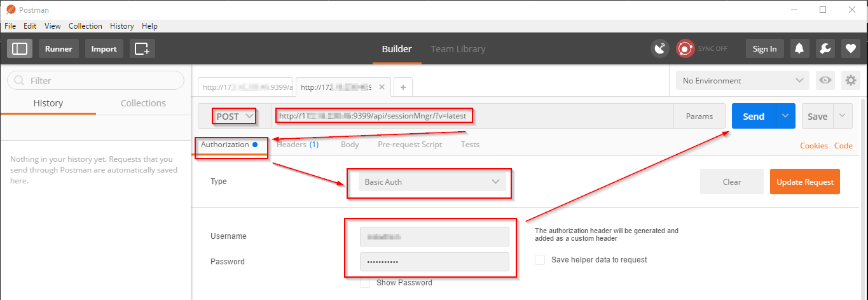
Task: Open the Collection menu
Action: 85,26
